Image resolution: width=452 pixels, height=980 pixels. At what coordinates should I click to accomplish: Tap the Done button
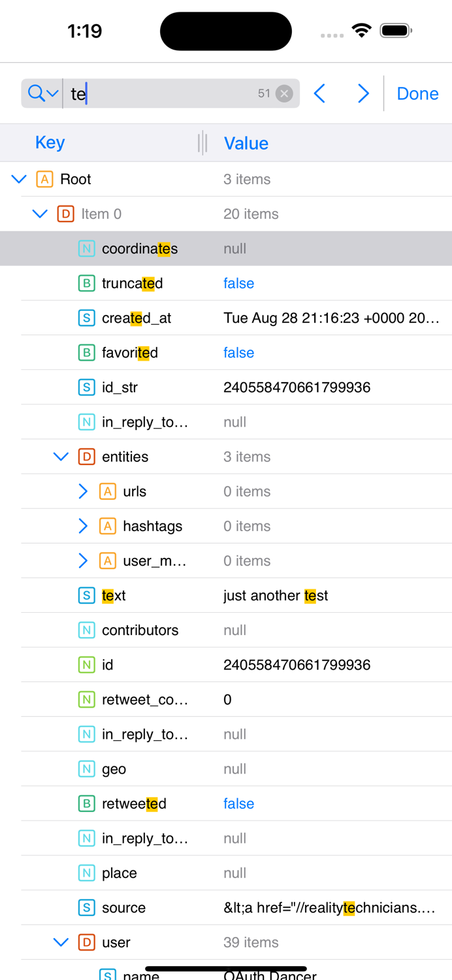tap(417, 93)
